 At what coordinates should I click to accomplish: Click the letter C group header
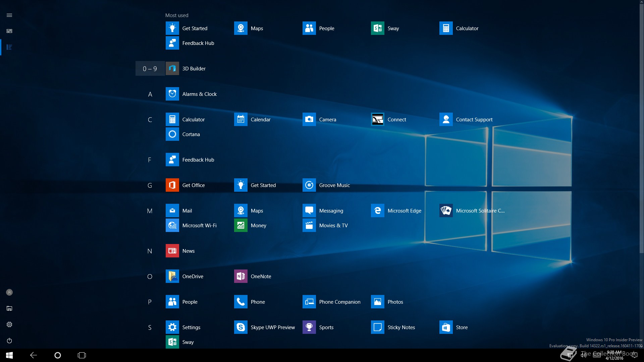point(150,120)
